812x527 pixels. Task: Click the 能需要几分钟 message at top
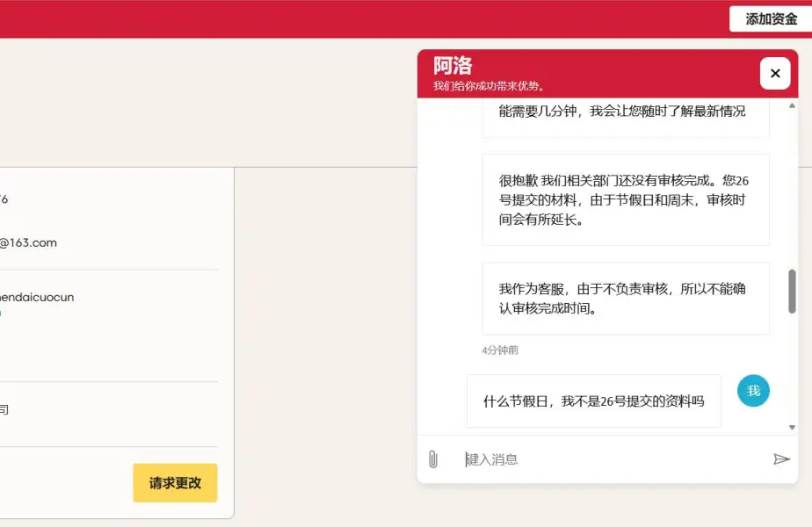click(x=625, y=112)
